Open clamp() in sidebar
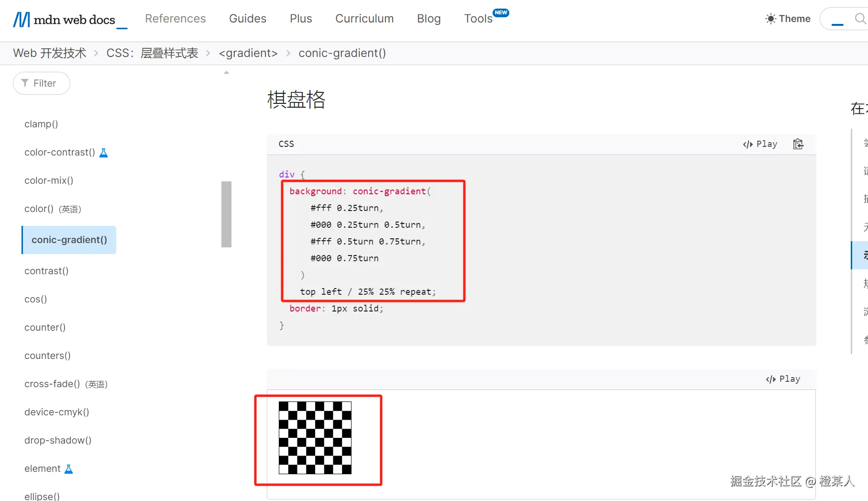Screen dimensions: 868x501 pos(41,124)
